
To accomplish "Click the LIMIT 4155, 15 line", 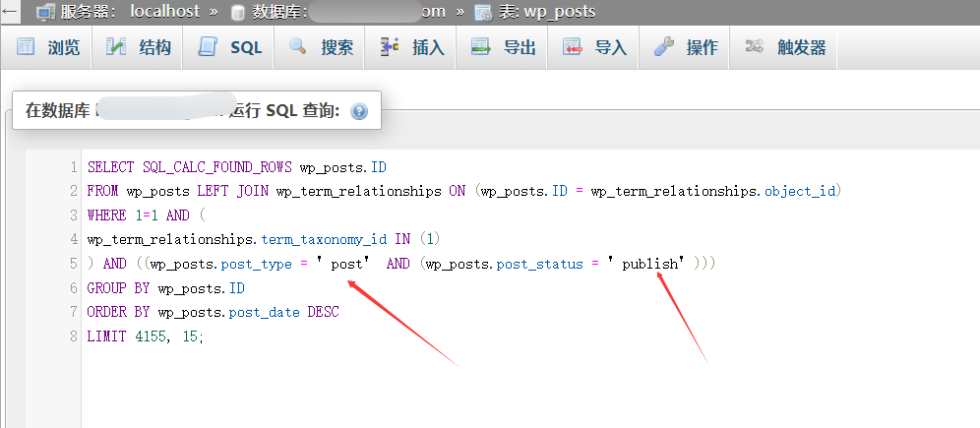I will pyautogui.click(x=146, y=336).
